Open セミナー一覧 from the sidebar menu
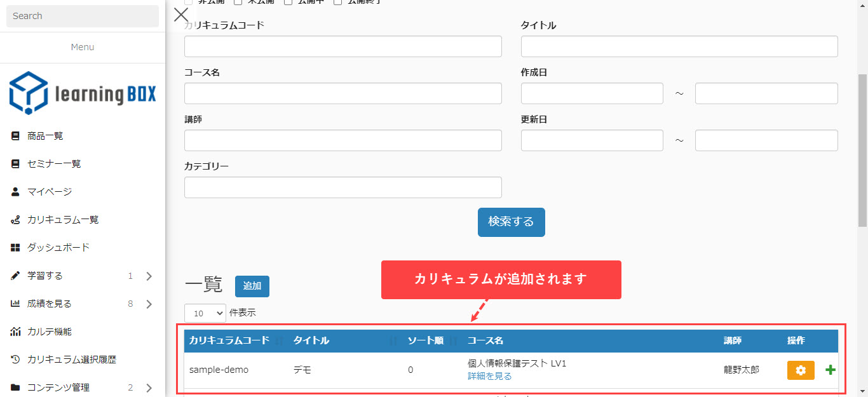868x397 pixels. 54,164
